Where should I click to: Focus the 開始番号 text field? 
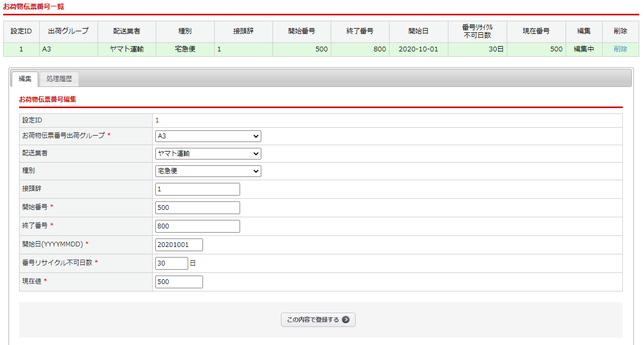click(x=197, y=208)
